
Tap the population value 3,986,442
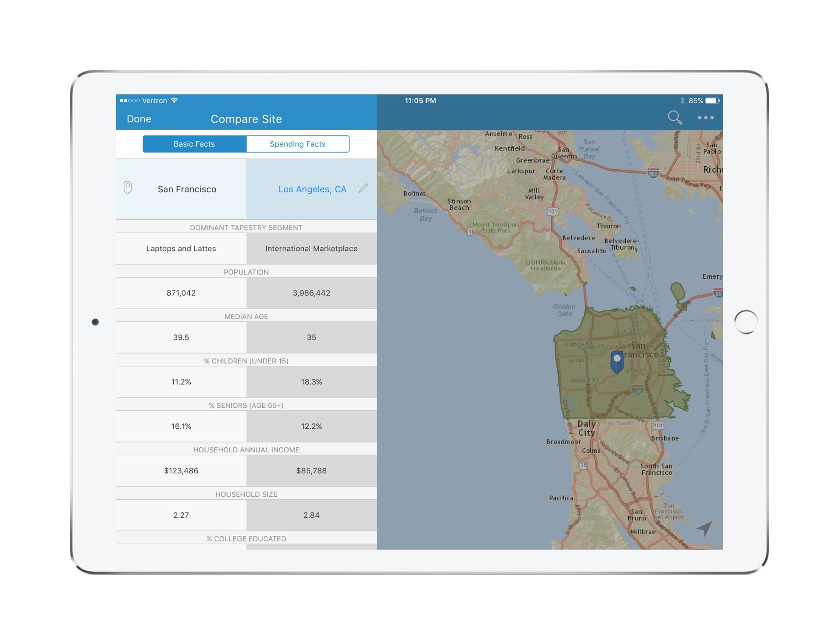(312, 293)
